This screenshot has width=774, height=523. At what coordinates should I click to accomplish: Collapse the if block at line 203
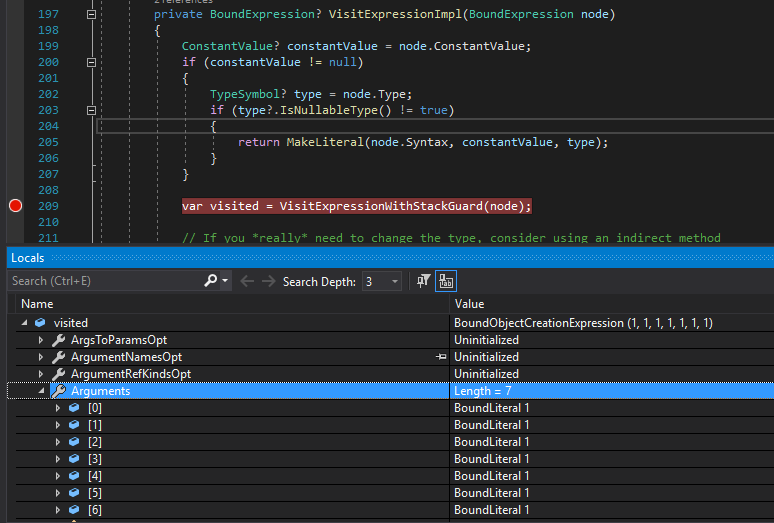click(x=91, y=110)
